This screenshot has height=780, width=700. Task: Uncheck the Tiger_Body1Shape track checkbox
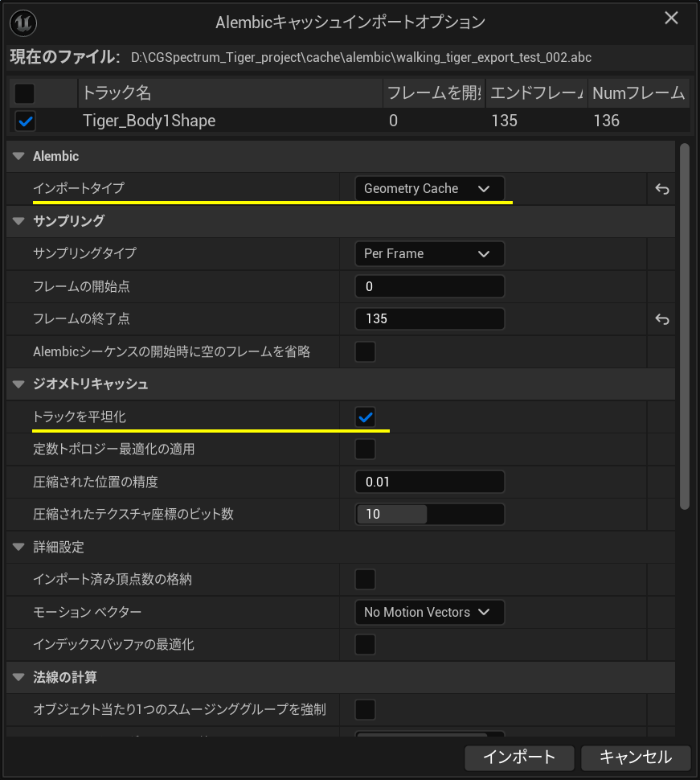click(x=26, y=121)
